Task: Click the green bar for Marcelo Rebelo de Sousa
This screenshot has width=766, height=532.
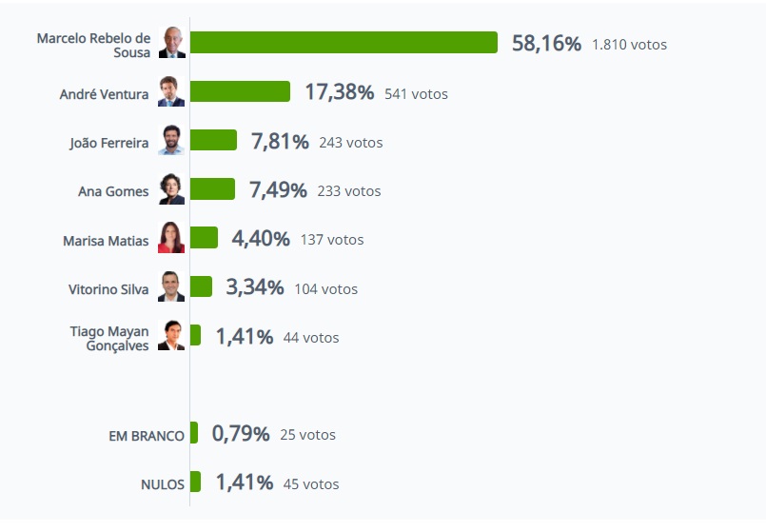Action: [344, 43]
